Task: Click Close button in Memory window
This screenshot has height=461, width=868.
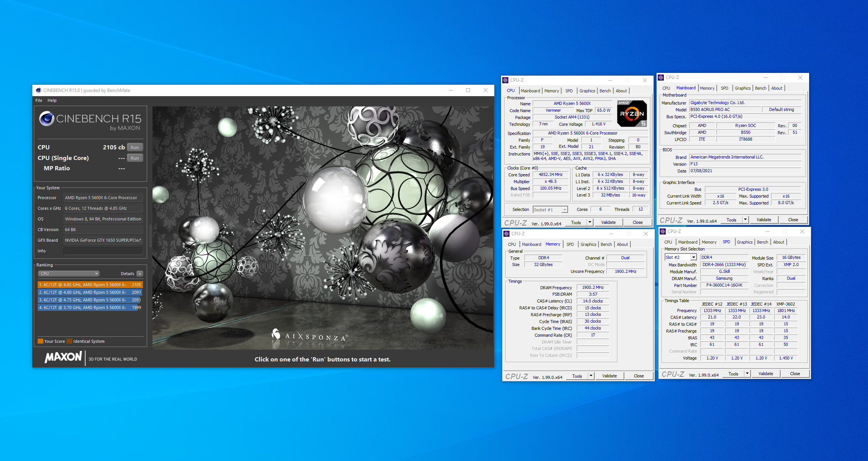Action: click(x=638, y=376)
